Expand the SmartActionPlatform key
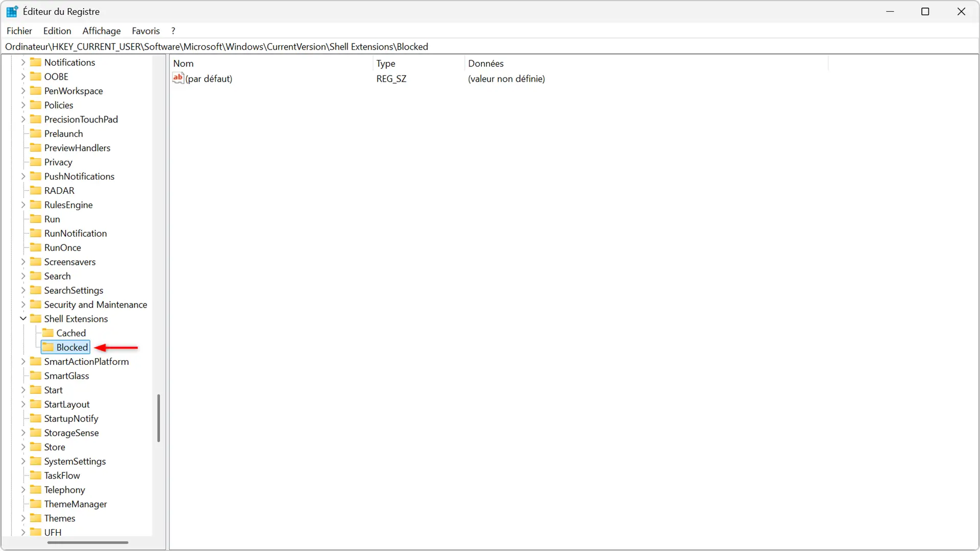 pos(23,362)
